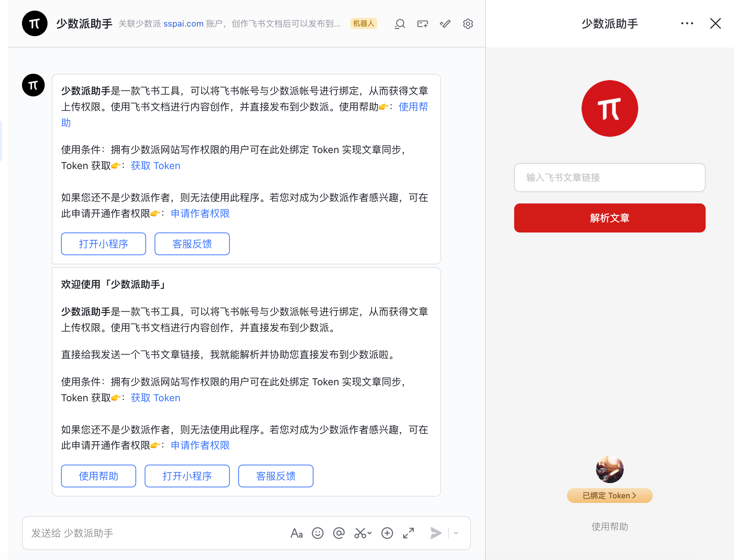Expand the message input box

click(x=408, y=533)
